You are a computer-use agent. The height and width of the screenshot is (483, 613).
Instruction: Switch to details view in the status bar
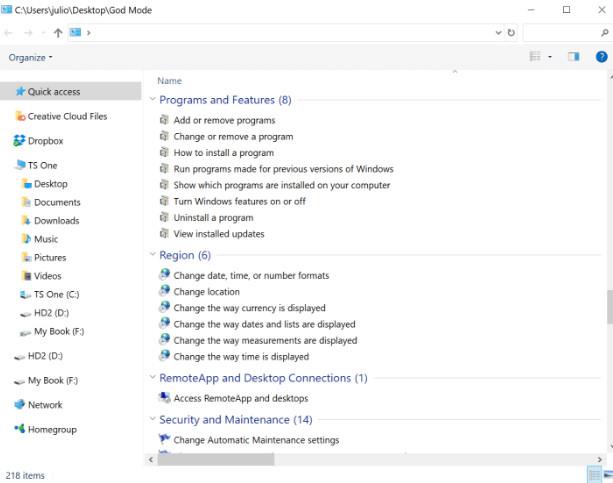594,475
